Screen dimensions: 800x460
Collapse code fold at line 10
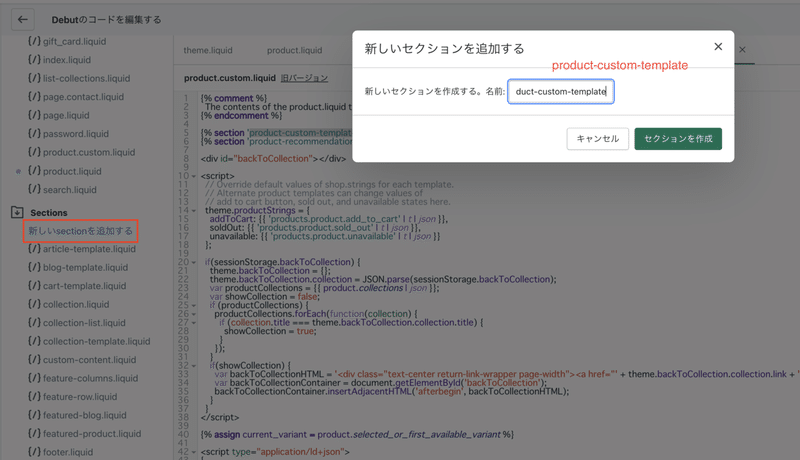[x=194, y=176]
